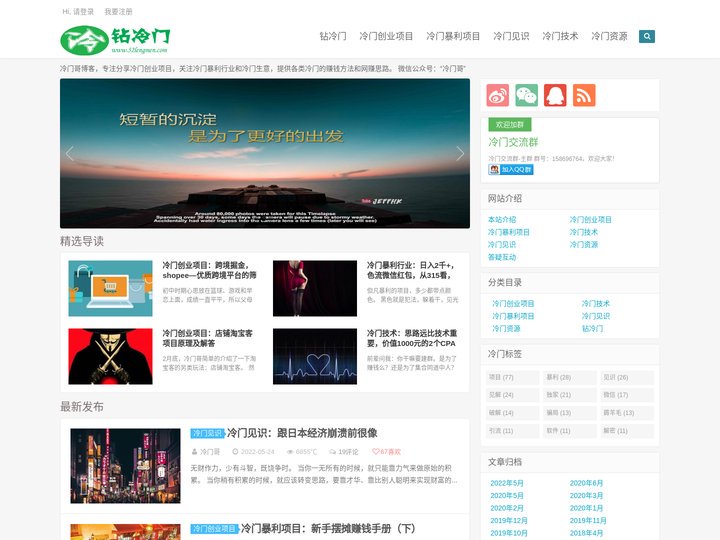Select the 见解 (24) tag
720x540 pixels.
(512, 395)
